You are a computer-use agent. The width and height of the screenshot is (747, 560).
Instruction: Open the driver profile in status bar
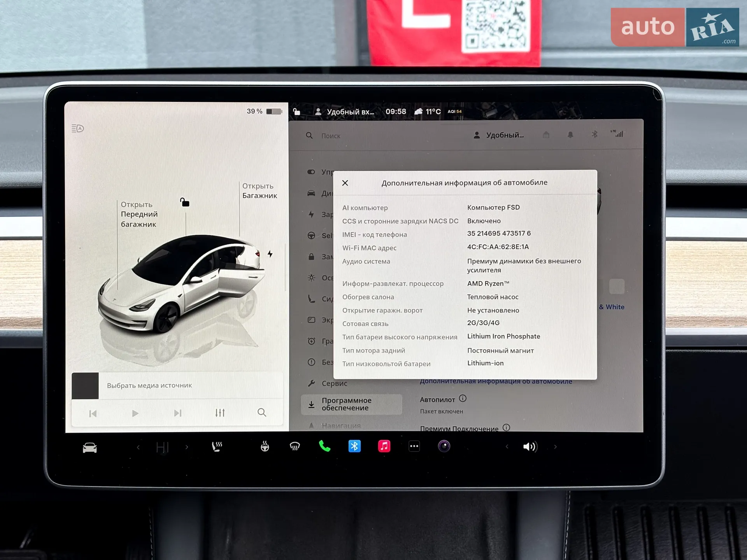click(344, 112)
